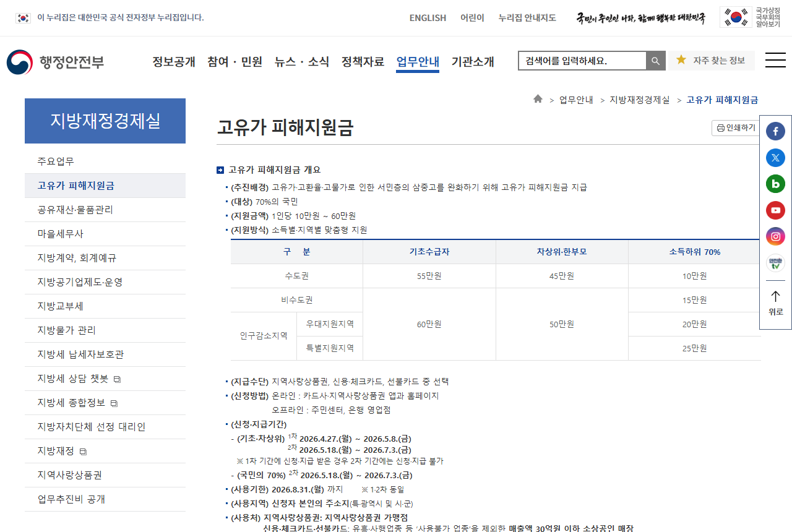Click the search magnifier icon
This screenshot has height=532, width=792.
[656, 61]
